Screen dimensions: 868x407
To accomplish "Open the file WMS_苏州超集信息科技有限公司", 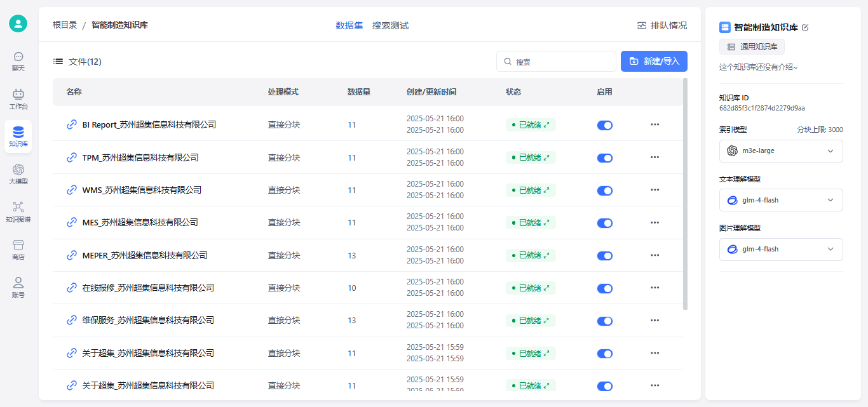I will point(142,190).
